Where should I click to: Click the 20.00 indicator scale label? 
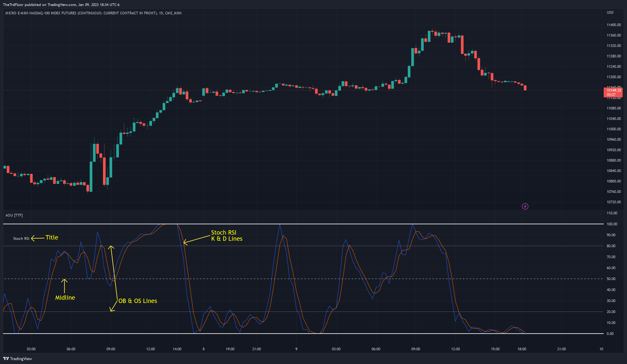coord(611,312)
